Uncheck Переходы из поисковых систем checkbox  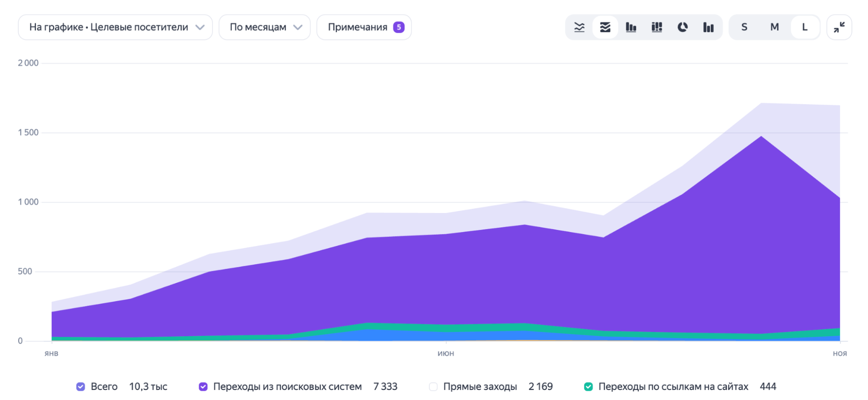tap(203, 387)
